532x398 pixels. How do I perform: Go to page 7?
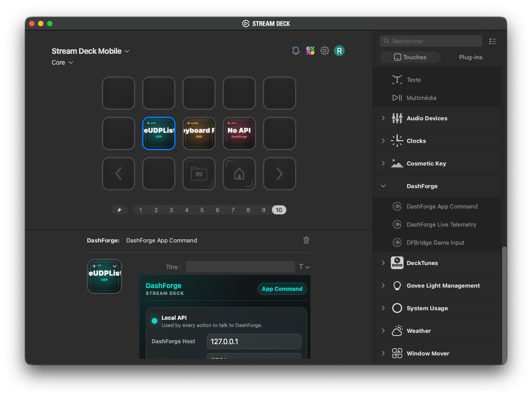233,210
